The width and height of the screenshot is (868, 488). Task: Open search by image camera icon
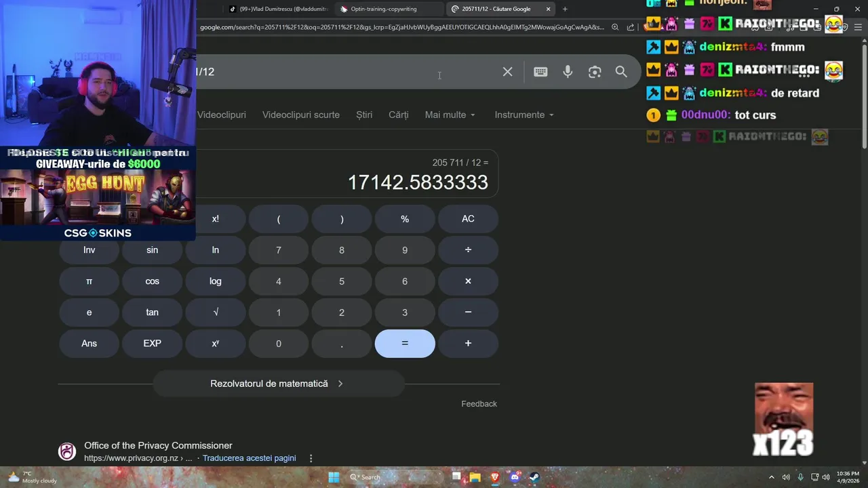pos(595,72)
